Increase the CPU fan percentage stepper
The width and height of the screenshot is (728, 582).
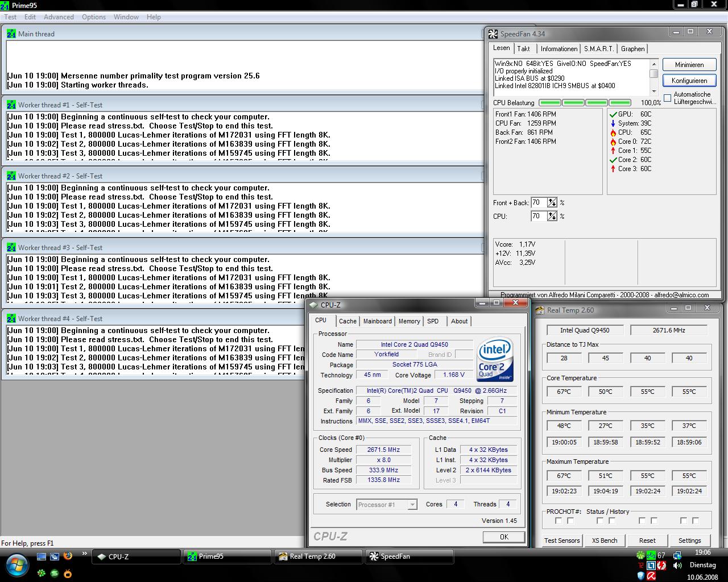(552, 214)
